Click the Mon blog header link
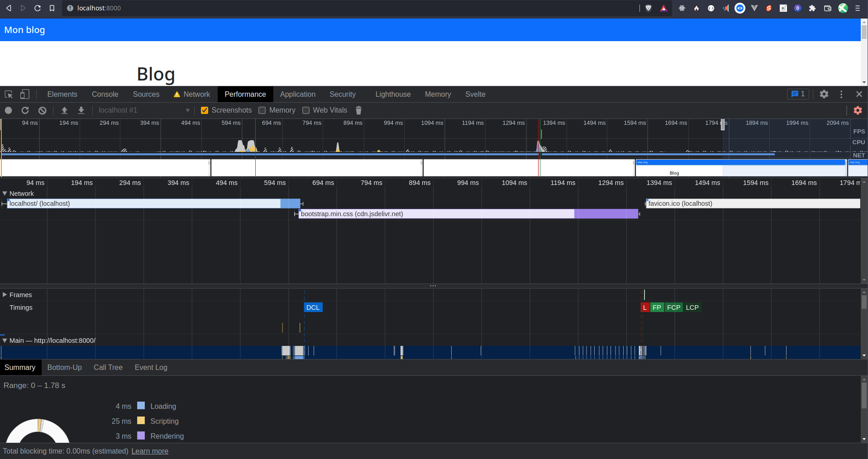The image size is (868, 459). [24, 30]
